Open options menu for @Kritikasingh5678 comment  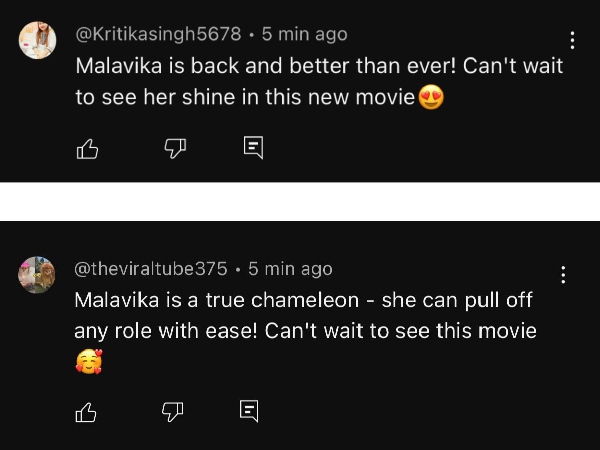coord(572,41)
